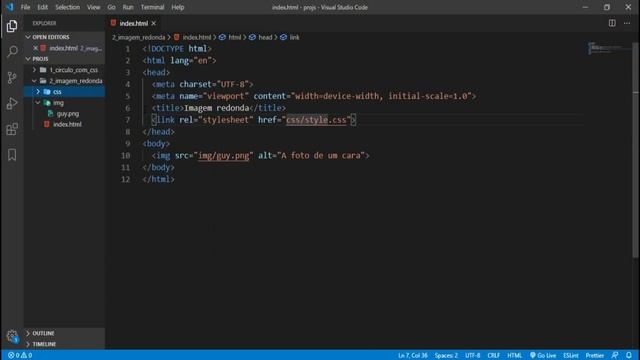Click the split editor right icon
This screenshot has width=640, height=360.
(x=612, y=23)
